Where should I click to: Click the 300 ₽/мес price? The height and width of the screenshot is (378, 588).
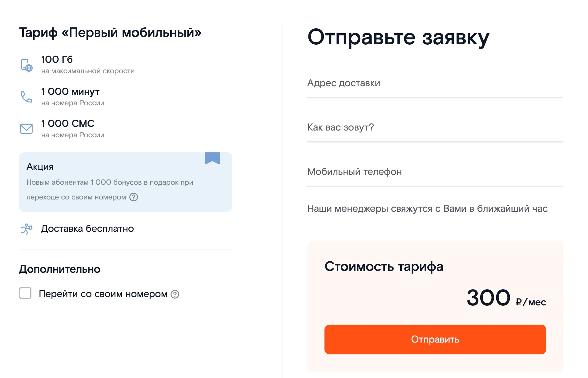point(506,298)
